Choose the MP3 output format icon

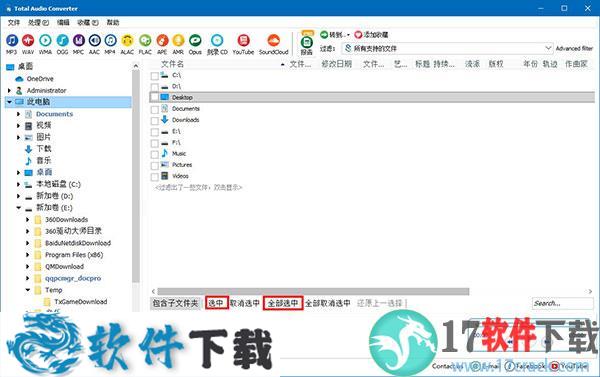11,44
